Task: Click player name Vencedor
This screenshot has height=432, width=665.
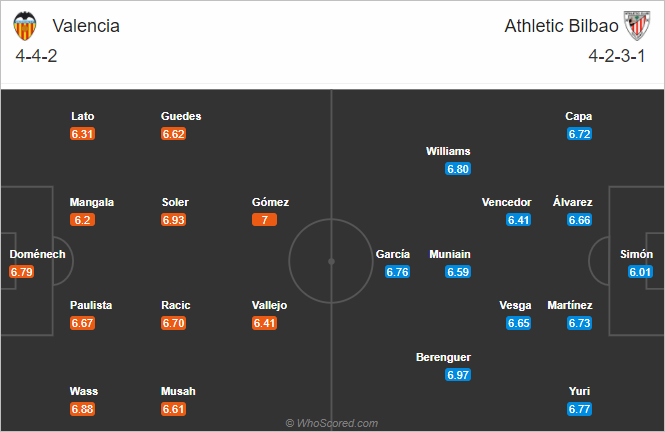Action: pos(506,202)
